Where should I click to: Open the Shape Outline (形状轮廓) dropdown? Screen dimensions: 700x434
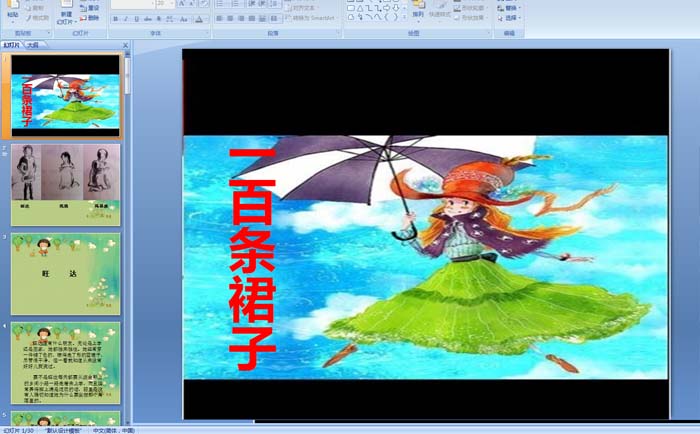471,8
